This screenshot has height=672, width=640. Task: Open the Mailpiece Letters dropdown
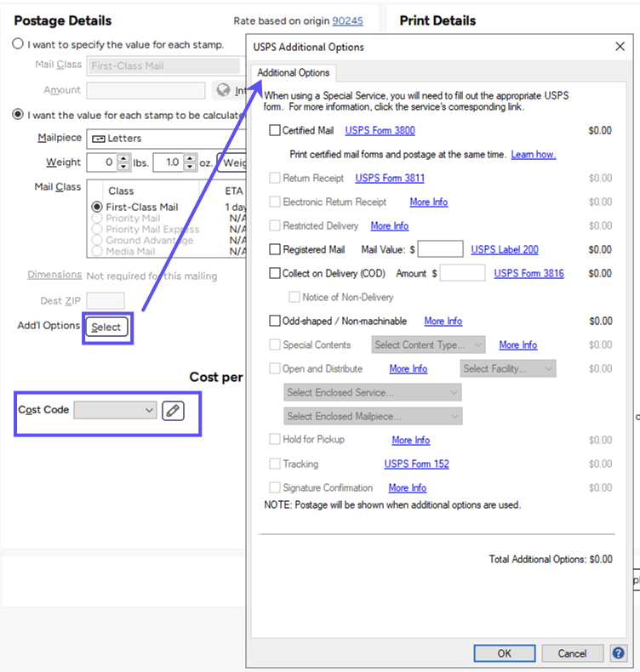tap(166, 139)
